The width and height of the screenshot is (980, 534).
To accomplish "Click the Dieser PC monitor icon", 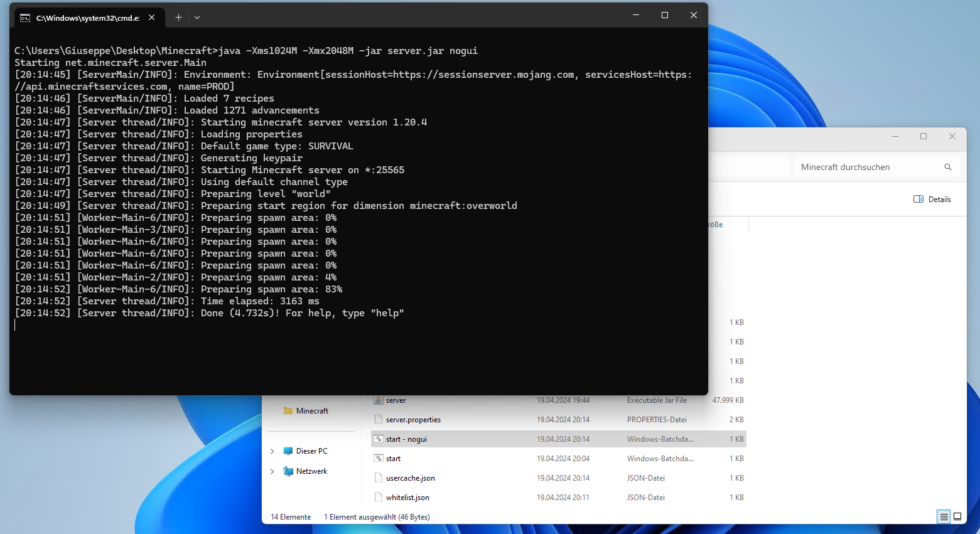I will click(288, 451).
